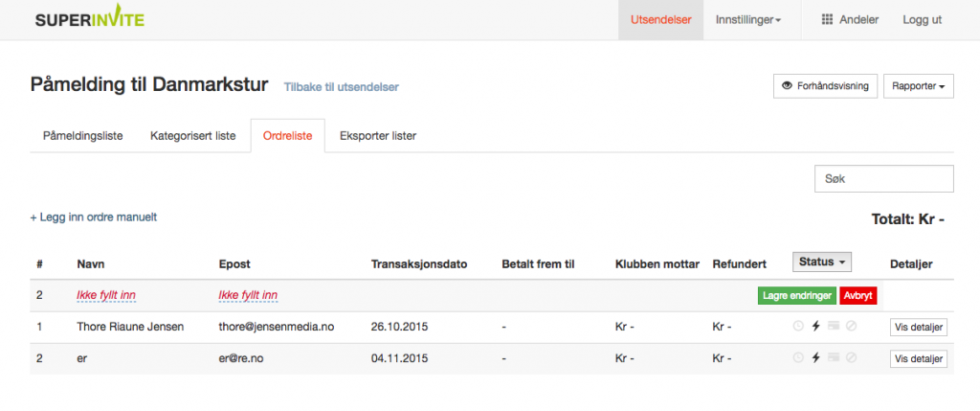Click the Andeler grid icon
Viewport: 980px width, 411px height.
coord(827,19)
